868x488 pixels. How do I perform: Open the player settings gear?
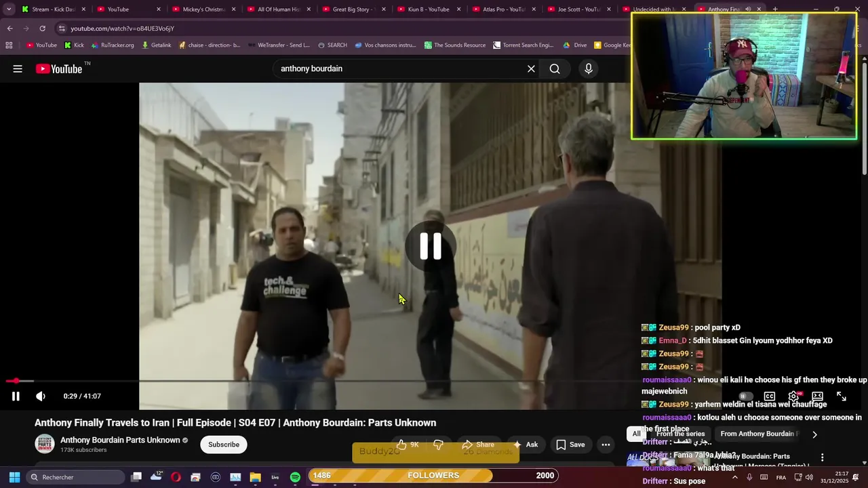tap(793, 396)
